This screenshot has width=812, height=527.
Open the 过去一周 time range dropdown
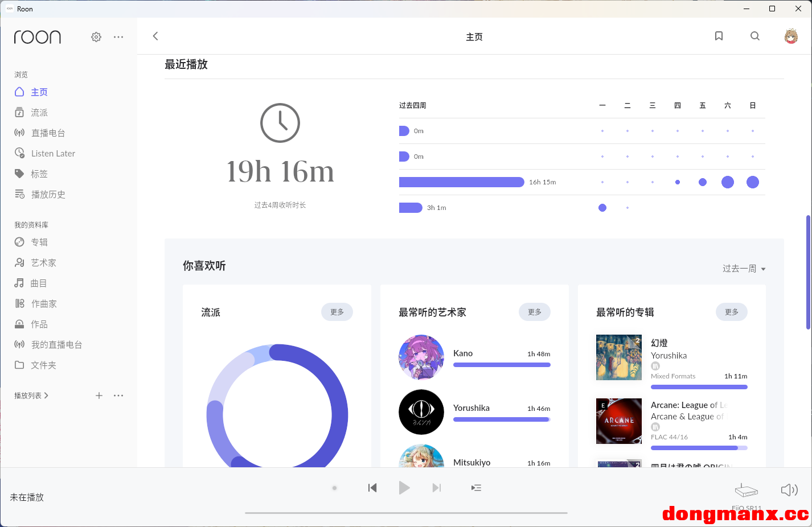[744, 269]
